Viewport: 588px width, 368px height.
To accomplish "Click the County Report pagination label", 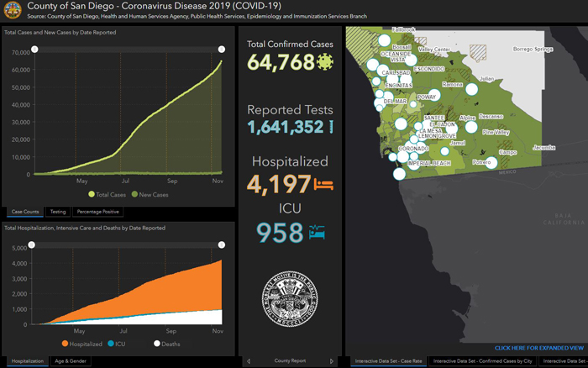I will click(x=290, y=361).
